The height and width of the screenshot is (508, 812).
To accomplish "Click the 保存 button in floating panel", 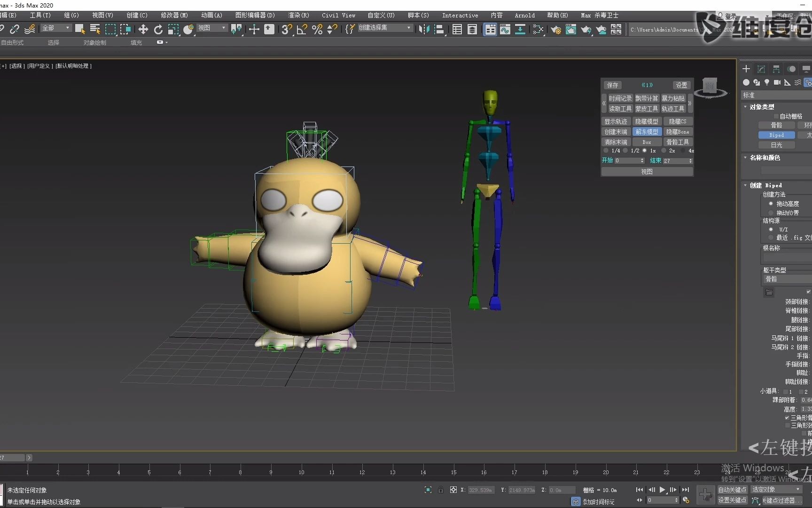I will pyautogui.click(x=612, y=85).
